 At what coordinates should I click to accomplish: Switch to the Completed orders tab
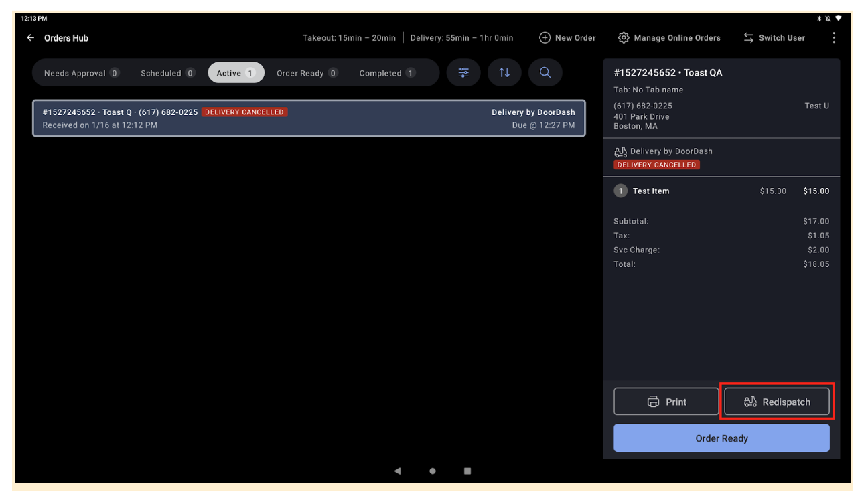click(x=387, y=72)
